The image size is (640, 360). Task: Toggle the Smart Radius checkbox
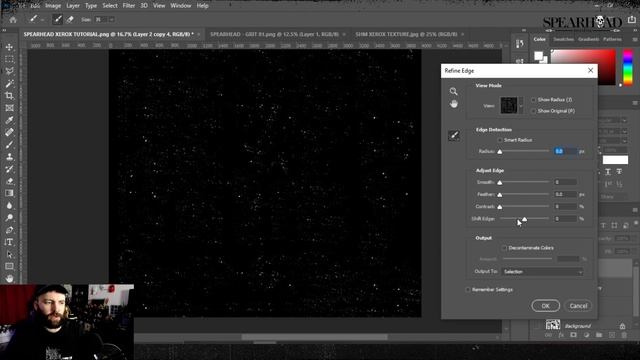click(500, 140)
